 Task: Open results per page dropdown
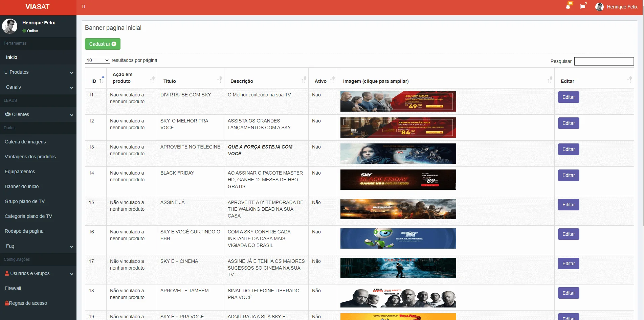click(97, 60)
